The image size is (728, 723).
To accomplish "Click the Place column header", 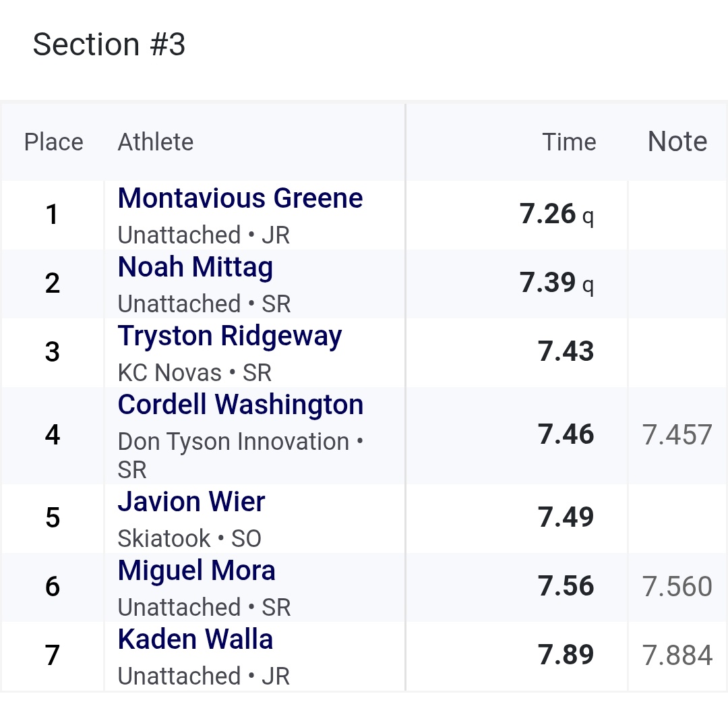I will (x=53, y=142).
